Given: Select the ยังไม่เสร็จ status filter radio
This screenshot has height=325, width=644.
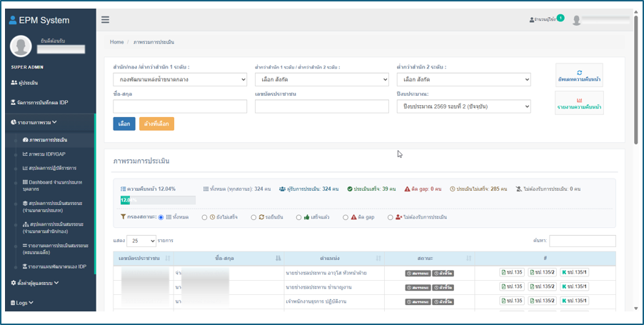Looking at the screenshot, I should tap(204, 217).
